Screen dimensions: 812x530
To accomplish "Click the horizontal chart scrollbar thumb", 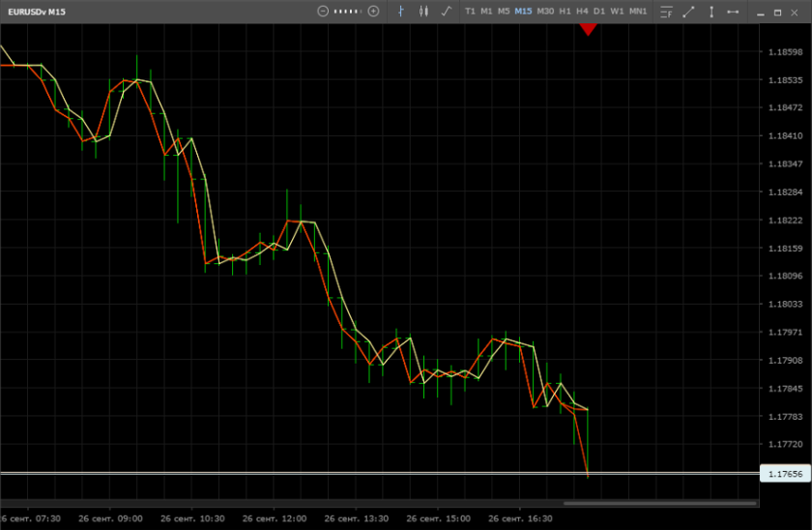I will tap(659, 503).
